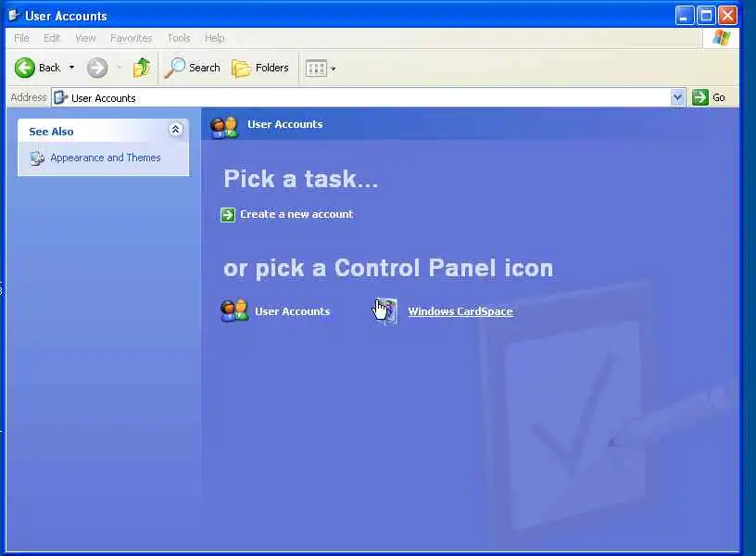Image resolution: width=756 pixels, height=556 pixels.
Task: Click the Windows CardSpace icon
Action: (385, 310)
